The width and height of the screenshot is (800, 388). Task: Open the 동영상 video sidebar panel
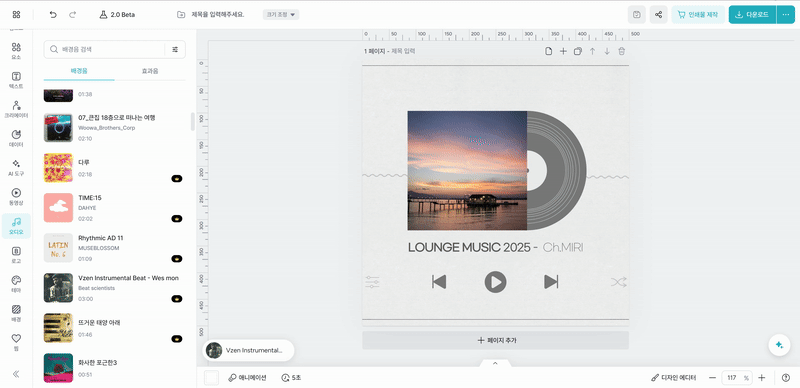(x=16, y=197)
